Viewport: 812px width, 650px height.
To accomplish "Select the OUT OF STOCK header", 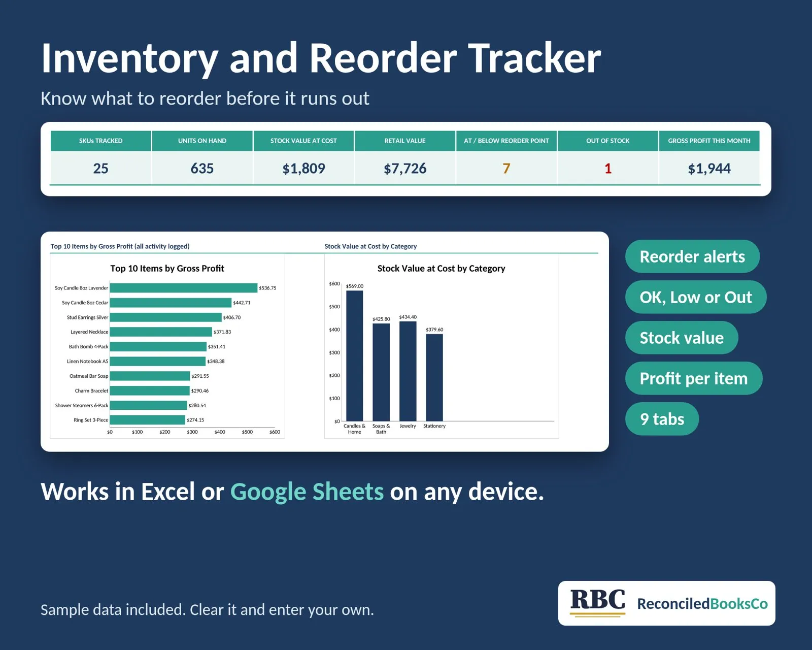I will pyautogui.click(x=608, y=141).
